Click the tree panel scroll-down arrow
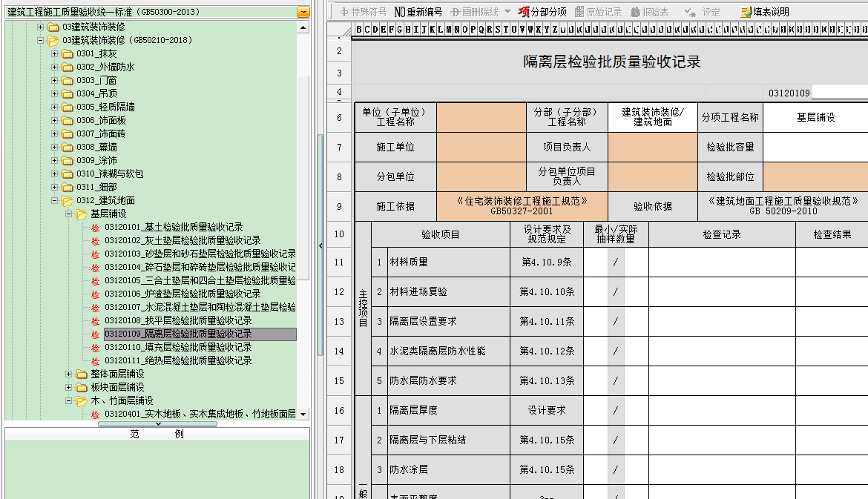This screenshot has height=499, width=868. point(303,414)
